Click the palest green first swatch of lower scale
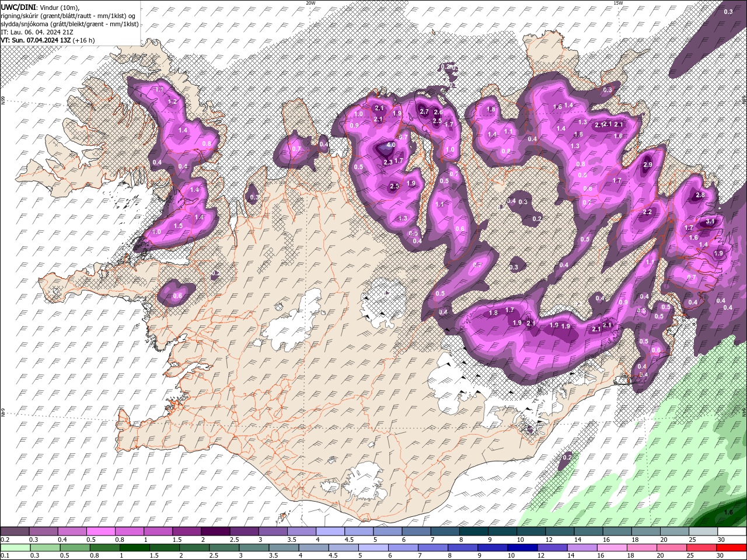The image size is (747, 560). tap(15, 548)
